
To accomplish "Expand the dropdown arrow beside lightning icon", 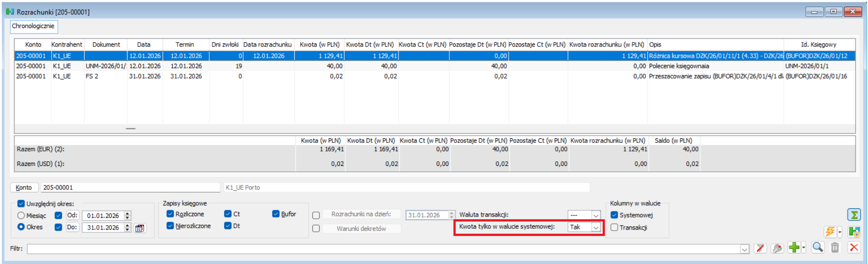I will (x=840, y=232).
